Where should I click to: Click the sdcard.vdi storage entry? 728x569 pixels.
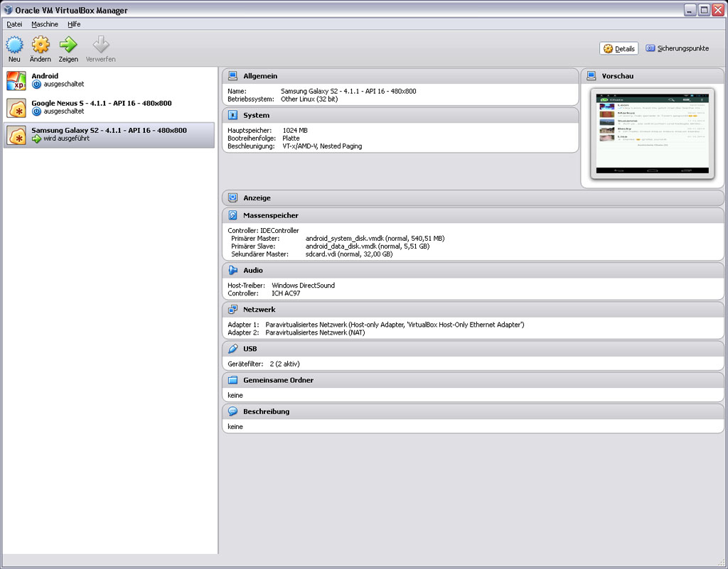(x=348, y=254)
